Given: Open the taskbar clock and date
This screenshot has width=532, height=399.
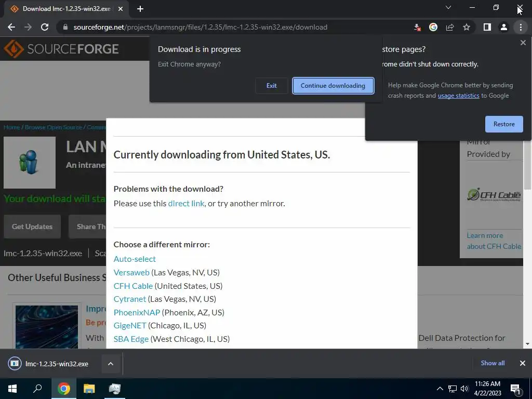Looking at the screenshot, I should [x=487, y=389].
